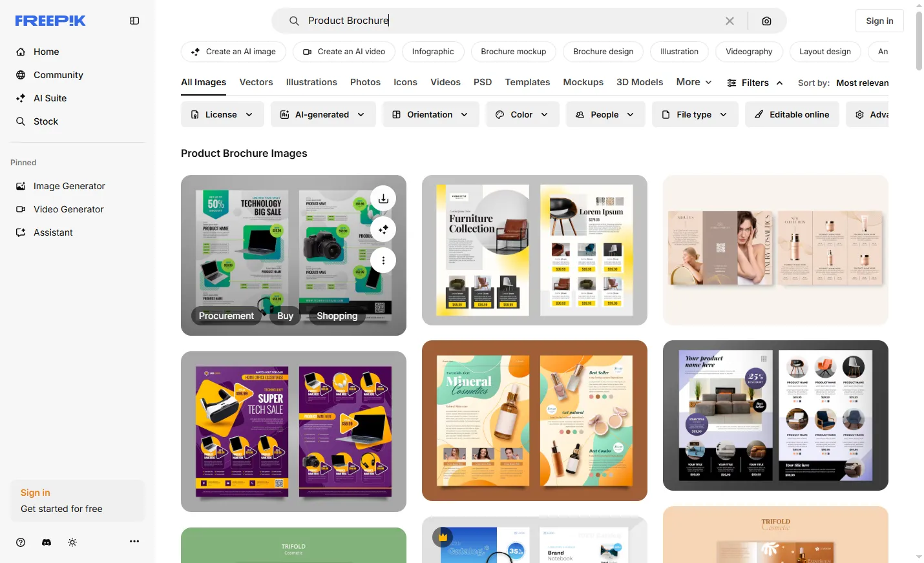Switch to 3D Models tab
924x563 pixels.
640,83
